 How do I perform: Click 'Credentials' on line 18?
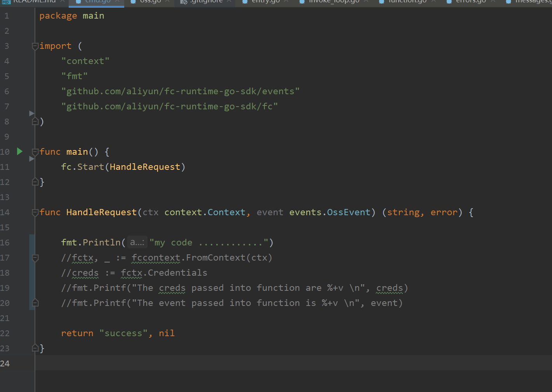[x=178, y=273]
